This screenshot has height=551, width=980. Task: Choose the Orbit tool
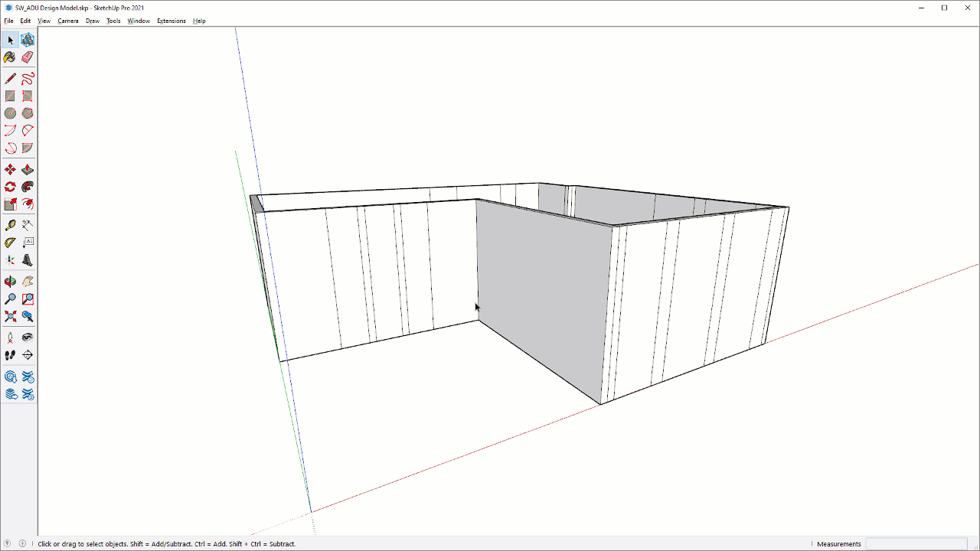pyautogui.click(x=10, y=282)
